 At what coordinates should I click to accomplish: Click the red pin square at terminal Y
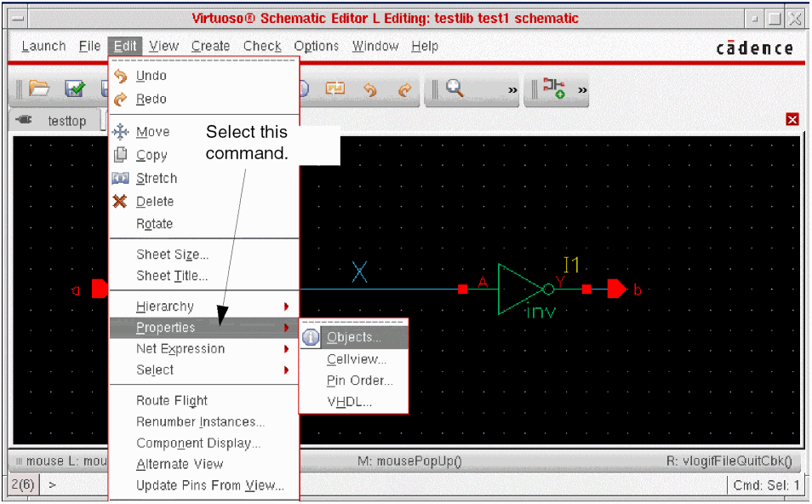click(586, 289)
